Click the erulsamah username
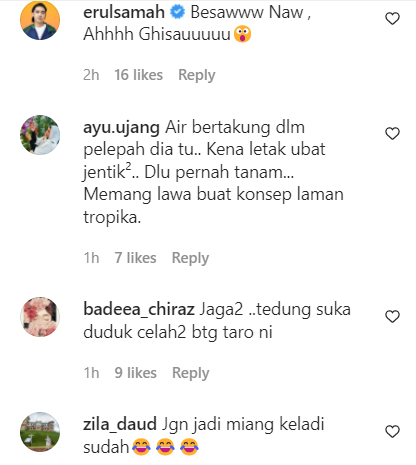This screenshot has width=416, height=465. (124, 13)
